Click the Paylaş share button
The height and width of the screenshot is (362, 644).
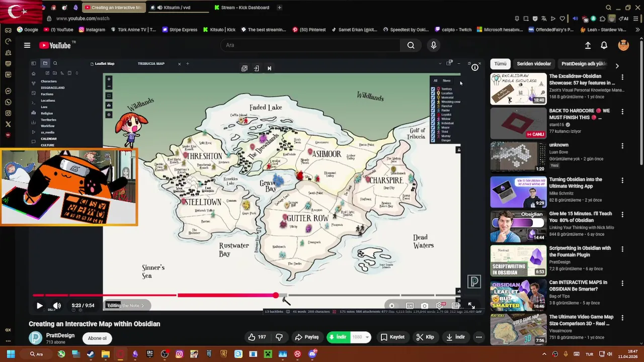[307, 337]
